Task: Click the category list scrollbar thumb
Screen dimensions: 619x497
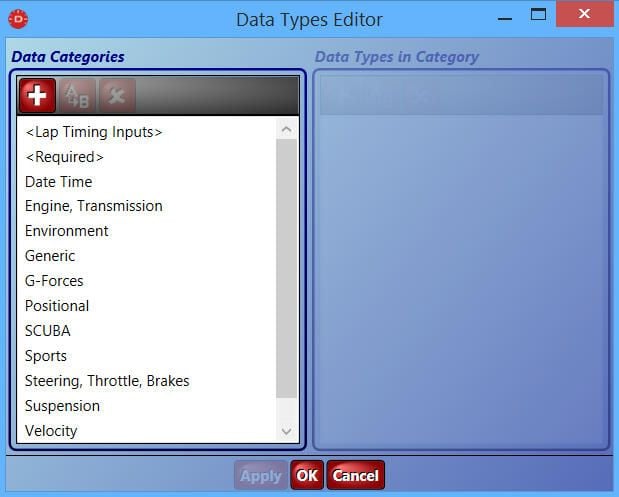Action: point(287,268)
